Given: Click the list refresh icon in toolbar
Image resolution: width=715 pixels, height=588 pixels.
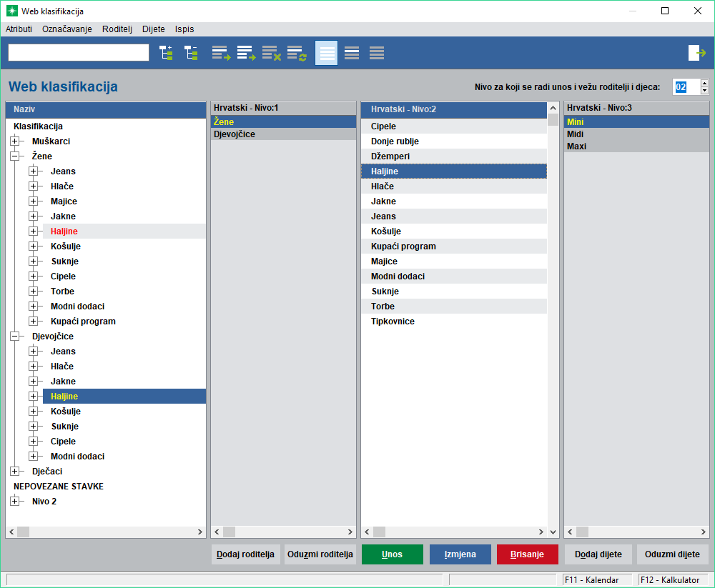Looking at the screenshot, I should 297,53.
